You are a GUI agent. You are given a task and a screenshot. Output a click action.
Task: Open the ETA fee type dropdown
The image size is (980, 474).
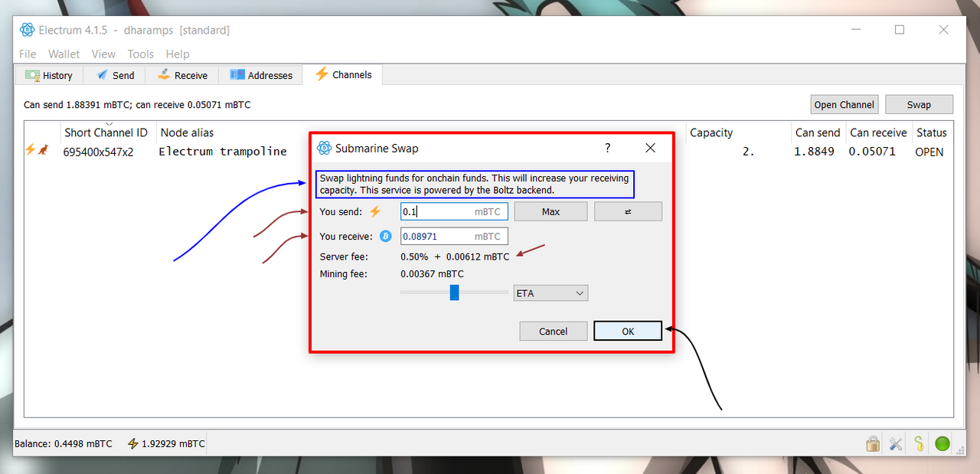(550, 293)
